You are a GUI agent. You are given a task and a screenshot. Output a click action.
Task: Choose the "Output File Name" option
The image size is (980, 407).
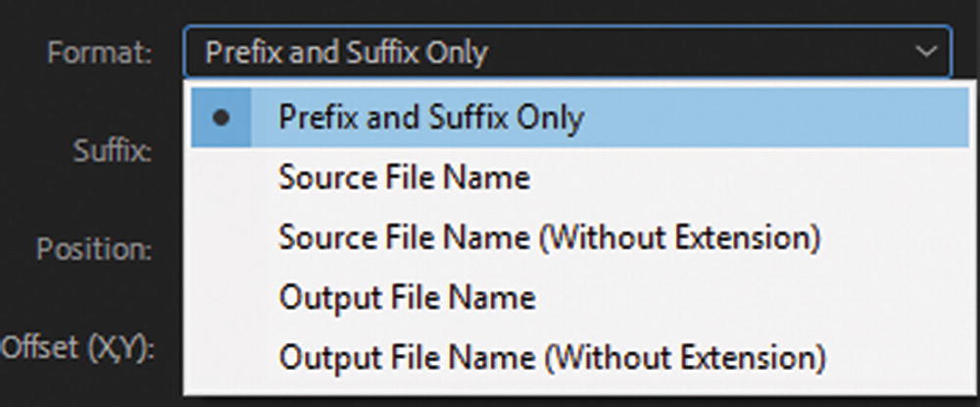[x=407, y=297]
